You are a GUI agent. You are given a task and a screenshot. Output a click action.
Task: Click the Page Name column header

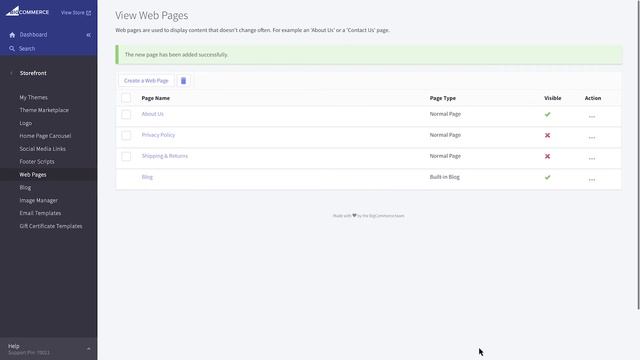click(x=156, y=98)
